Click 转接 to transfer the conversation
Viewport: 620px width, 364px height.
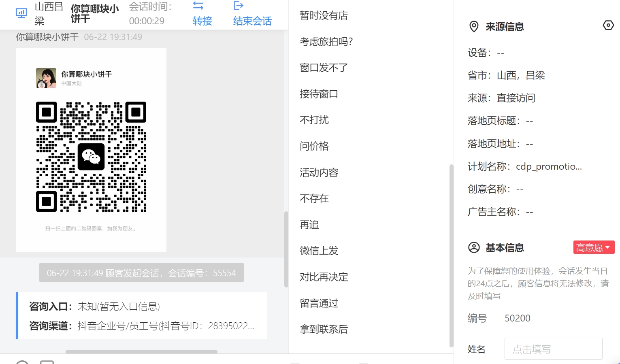(202, 21)
